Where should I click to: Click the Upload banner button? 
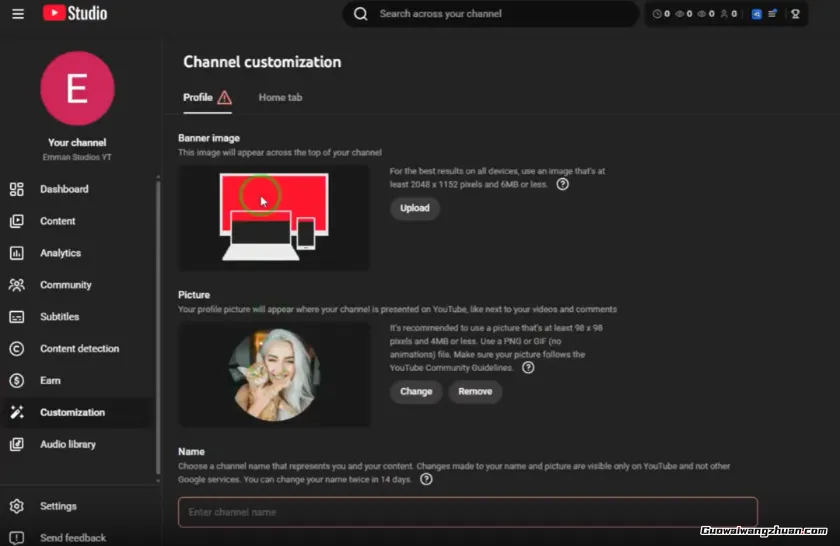(x=414, y=208)
